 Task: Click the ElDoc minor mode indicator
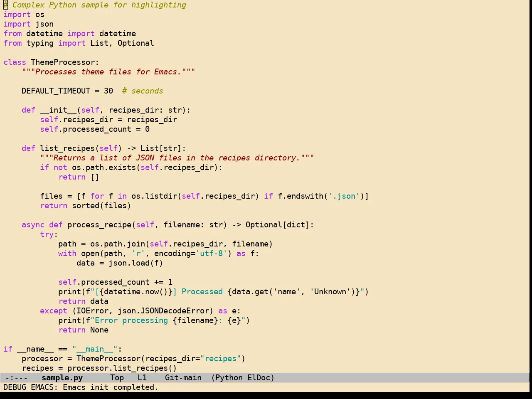pyautogui.click(x=259, y=378)
